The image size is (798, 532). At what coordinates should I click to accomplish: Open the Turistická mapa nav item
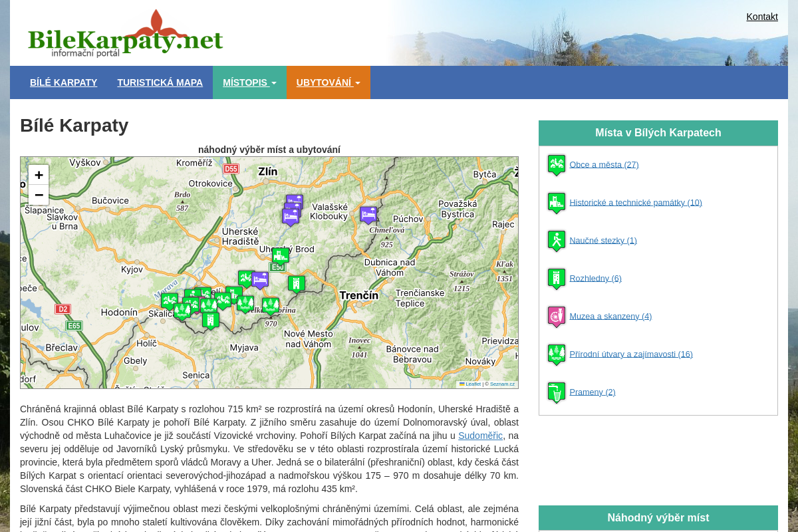tap(160, 82)
